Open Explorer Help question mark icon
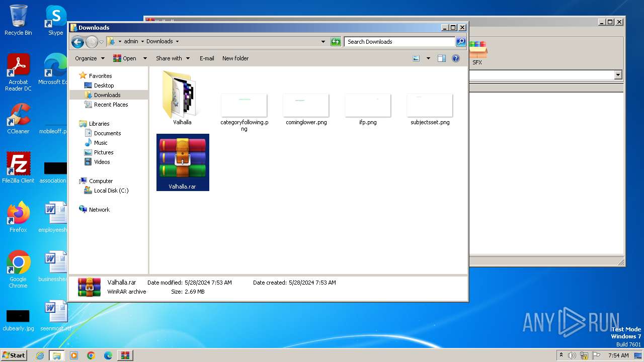This screenshot has height=362, width=644. [x=456, y=58]
